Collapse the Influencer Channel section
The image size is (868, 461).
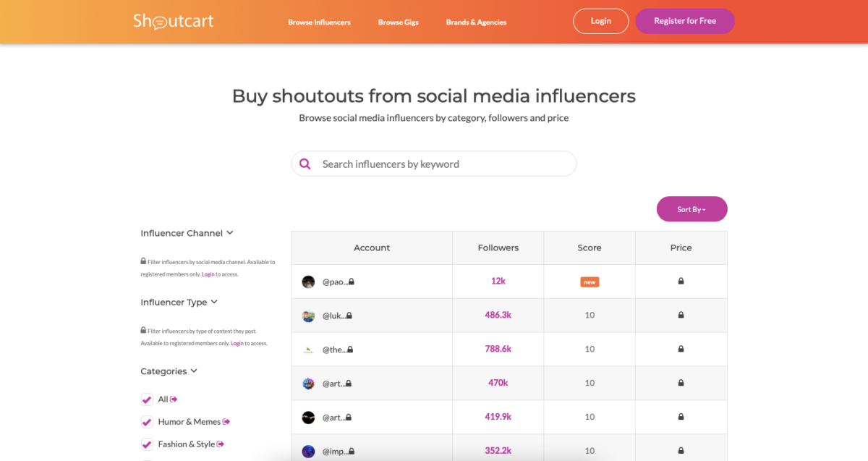(229, 232)
